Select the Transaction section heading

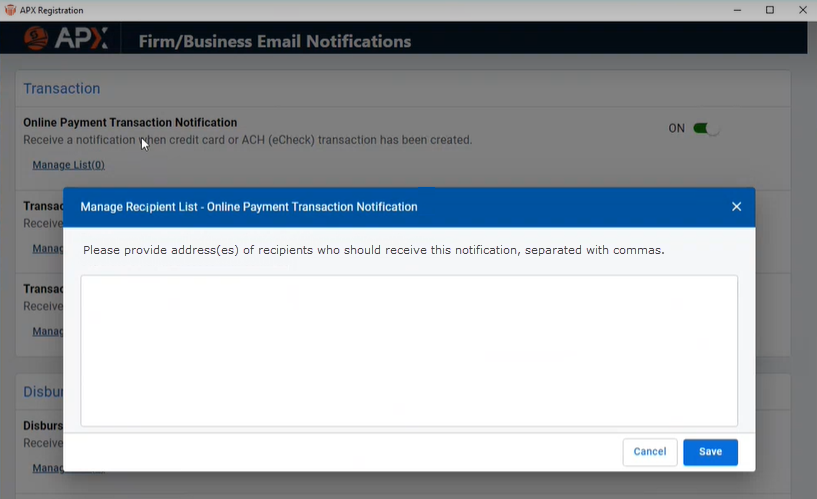pos(62,88)
